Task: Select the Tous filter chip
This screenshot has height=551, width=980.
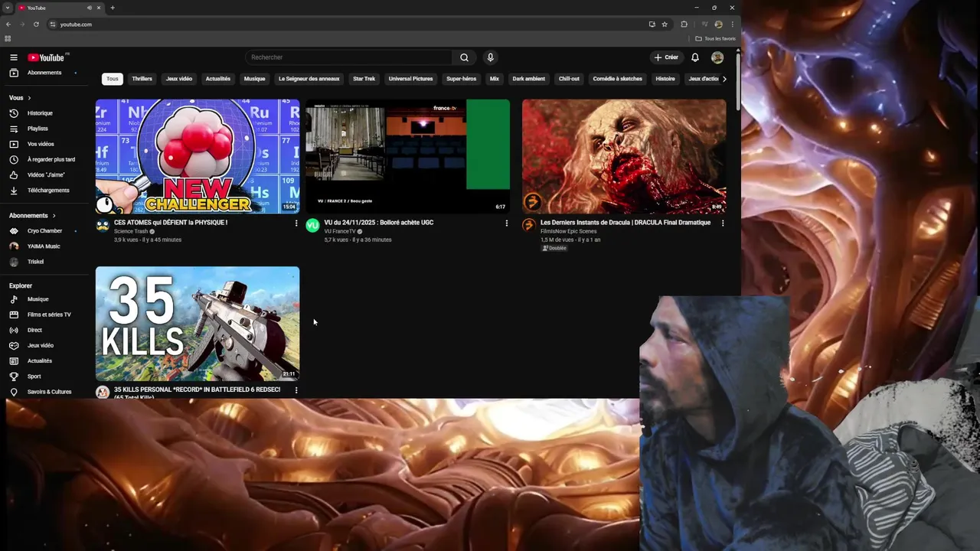Action: pos(113,79)
